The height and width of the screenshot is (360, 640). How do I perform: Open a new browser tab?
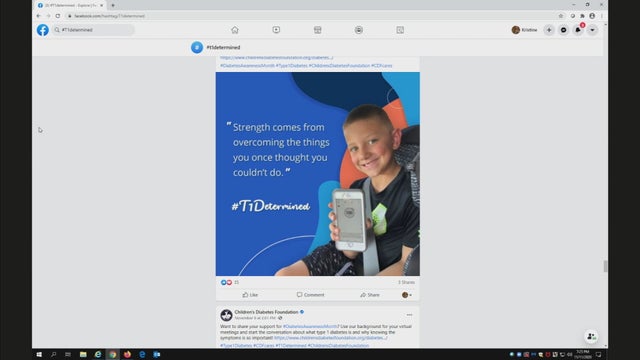pos(113,5)
